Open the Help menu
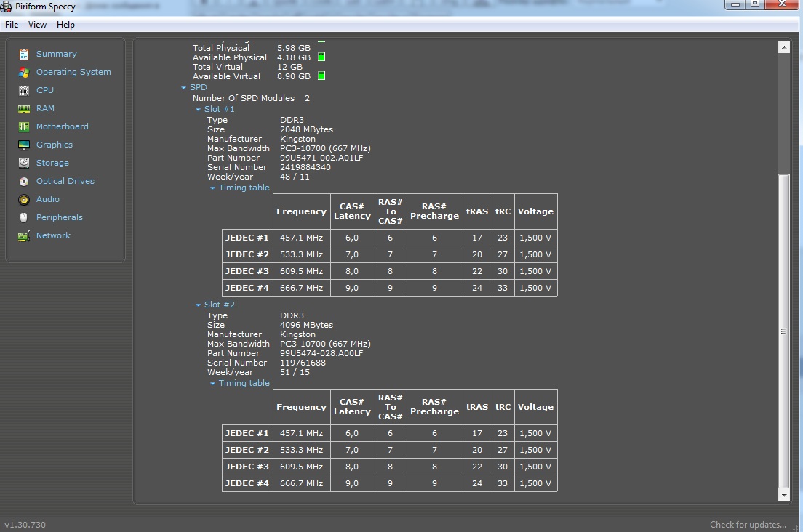 tap(65, 25)
